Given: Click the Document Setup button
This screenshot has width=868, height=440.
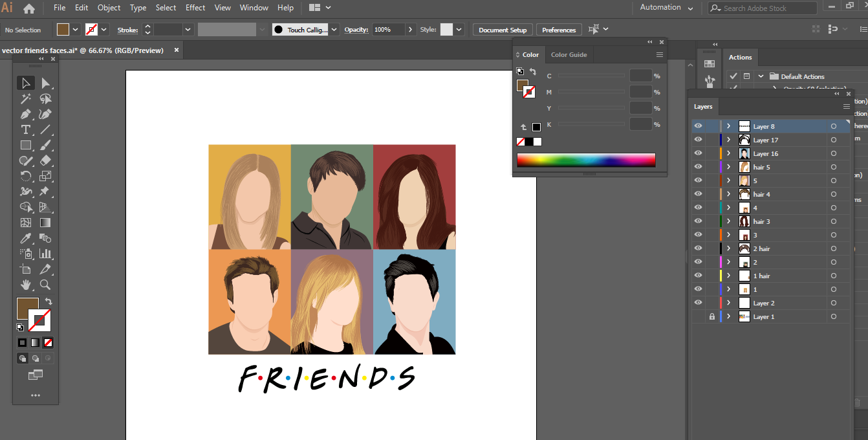Looking at the screenshot, I should click(x=503, y=30).
